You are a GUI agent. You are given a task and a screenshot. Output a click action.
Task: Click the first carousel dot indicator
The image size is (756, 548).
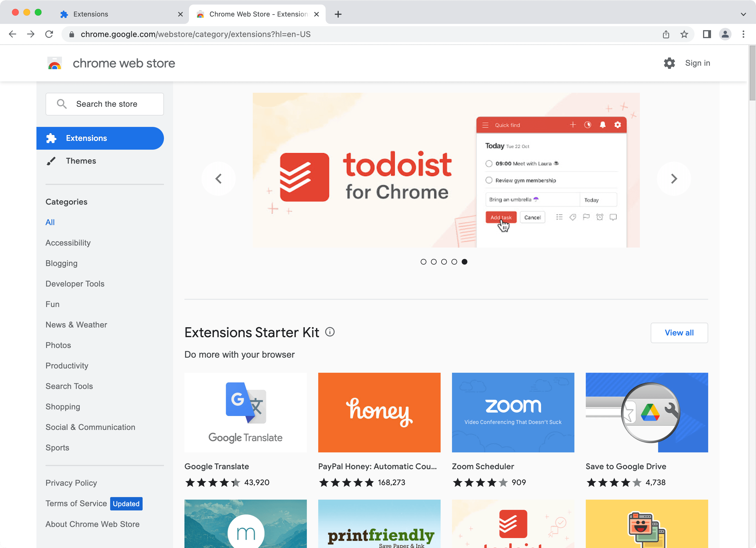[423, 262]
